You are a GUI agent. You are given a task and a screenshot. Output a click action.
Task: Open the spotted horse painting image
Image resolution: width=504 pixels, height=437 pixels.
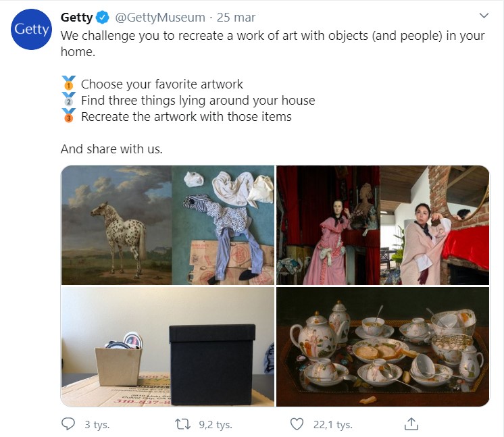coord(168,225)
